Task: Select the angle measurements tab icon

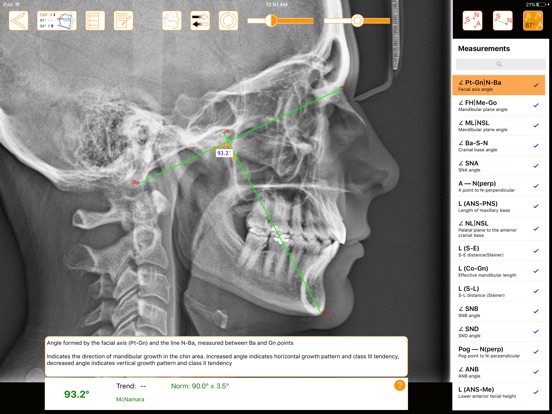Action: coord(533,20)
